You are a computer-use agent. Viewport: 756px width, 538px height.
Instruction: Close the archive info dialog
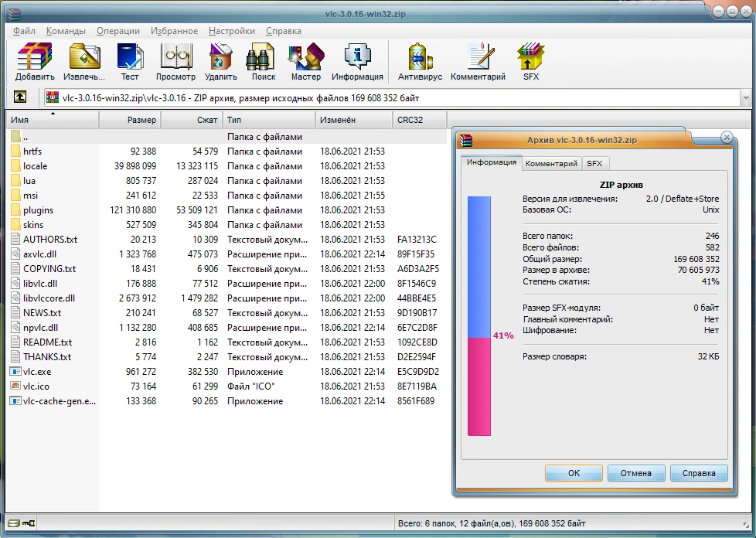(727, 138)
